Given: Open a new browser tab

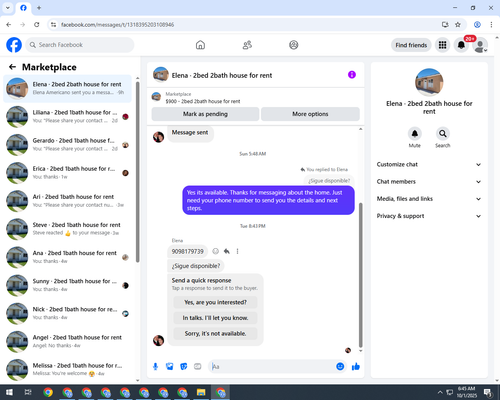Looking at the screenshot, I should [x=39, y=8].
